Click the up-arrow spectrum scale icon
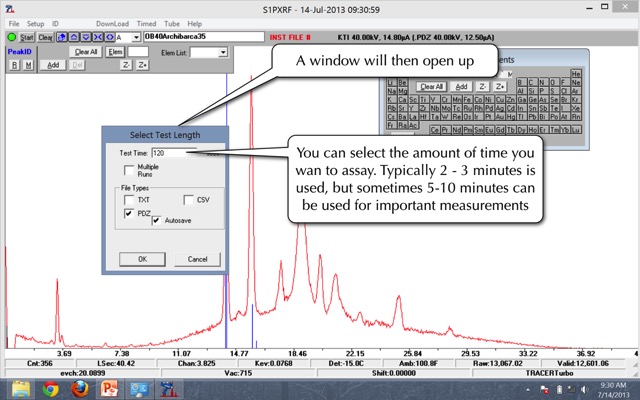The image size is (640, 400). click(73, 38)
